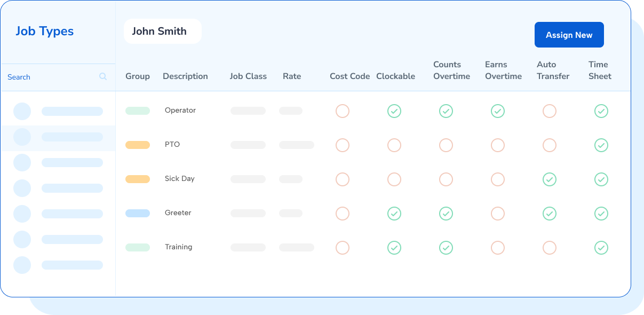Toggle Clockable off for Operator
644x315 pixels.
coord(394,111)
